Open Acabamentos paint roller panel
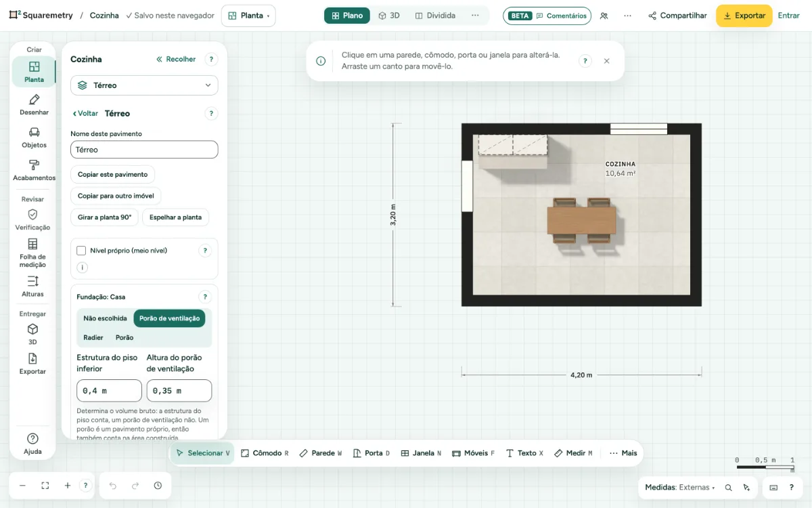 click(34, 169)
